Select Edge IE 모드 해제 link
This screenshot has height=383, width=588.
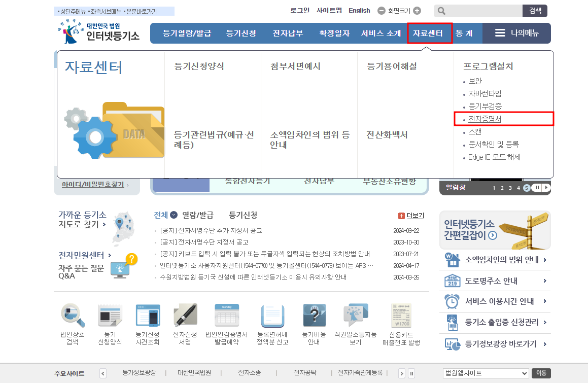pos(494,157)
